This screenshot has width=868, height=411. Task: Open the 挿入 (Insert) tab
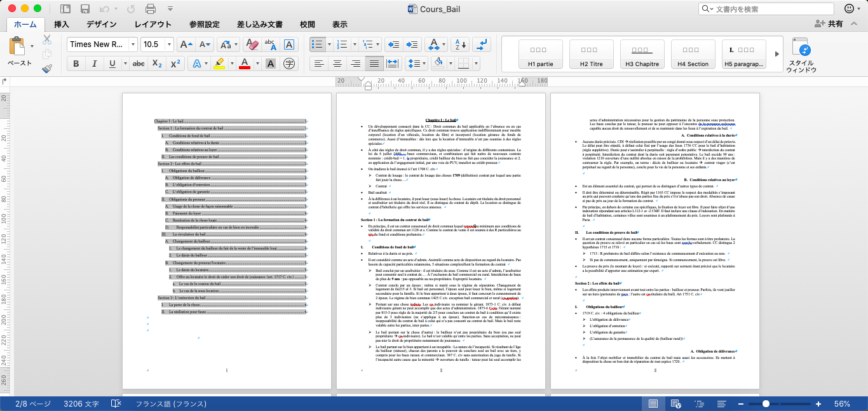point(62,25)
